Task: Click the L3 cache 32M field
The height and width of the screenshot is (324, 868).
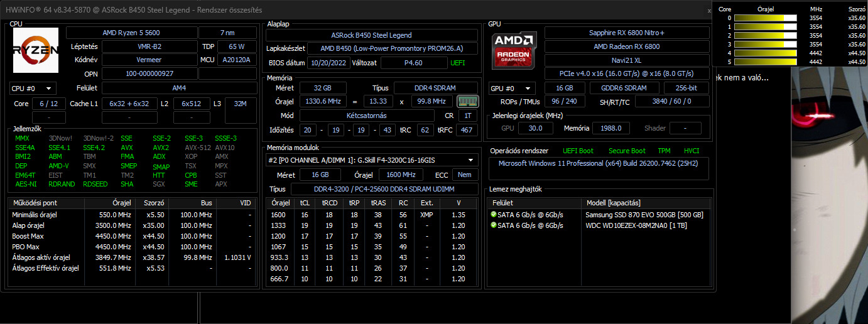Action: (241, 103)
